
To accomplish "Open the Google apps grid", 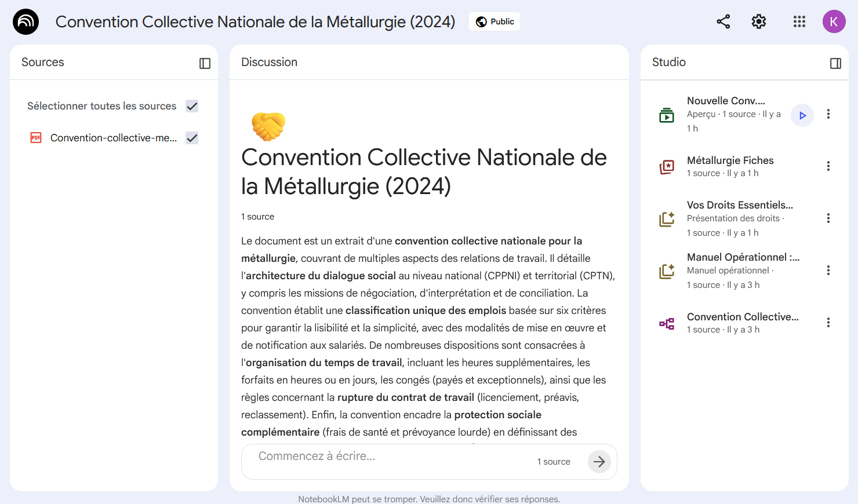I will [799, 22].
